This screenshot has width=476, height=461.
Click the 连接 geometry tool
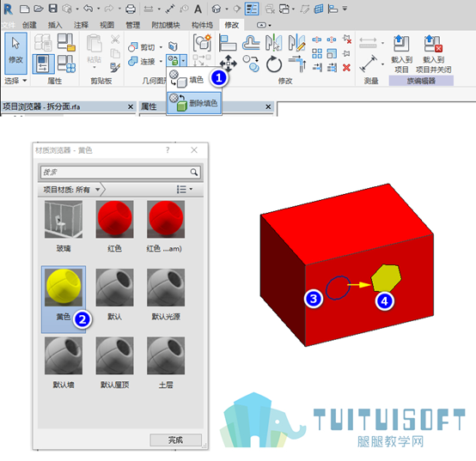142,61
